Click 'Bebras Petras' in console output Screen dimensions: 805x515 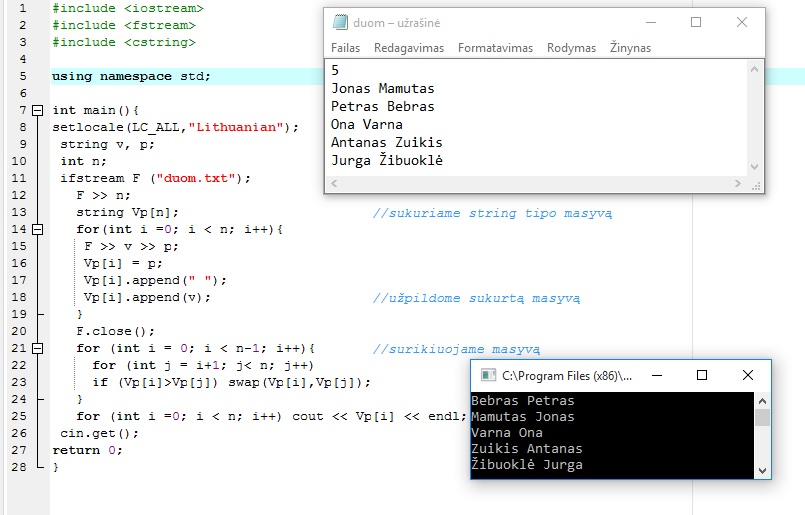point(523,400)
